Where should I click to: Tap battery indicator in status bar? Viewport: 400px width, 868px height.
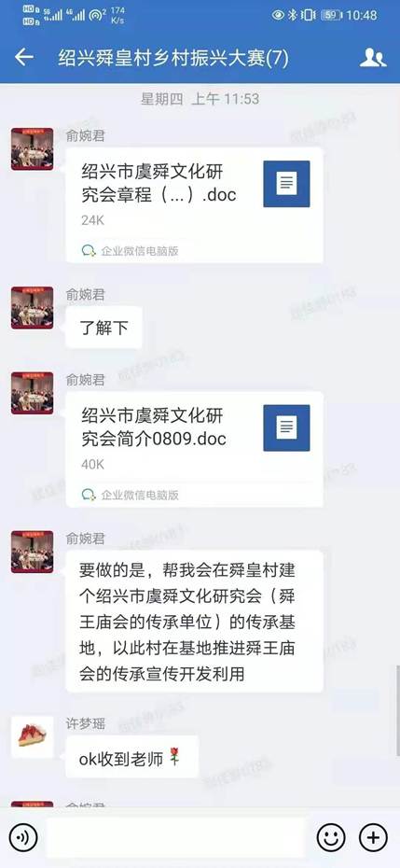[x=331, y=15]
